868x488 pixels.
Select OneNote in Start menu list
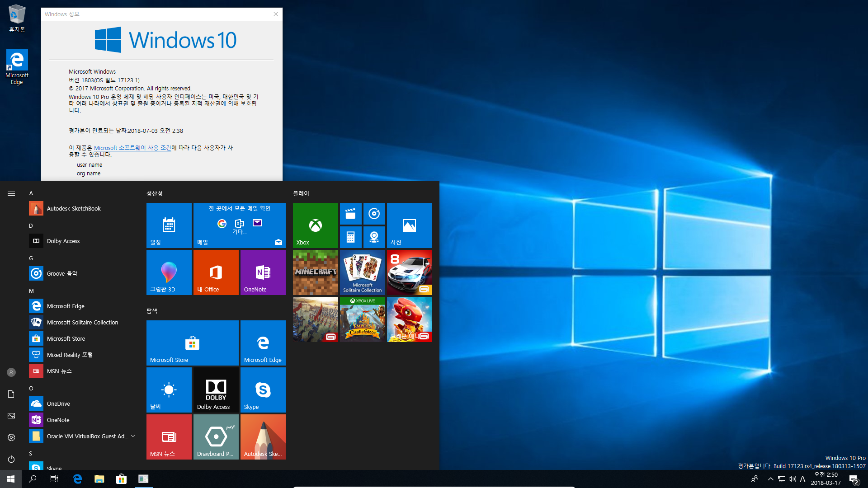pos(58,419)
